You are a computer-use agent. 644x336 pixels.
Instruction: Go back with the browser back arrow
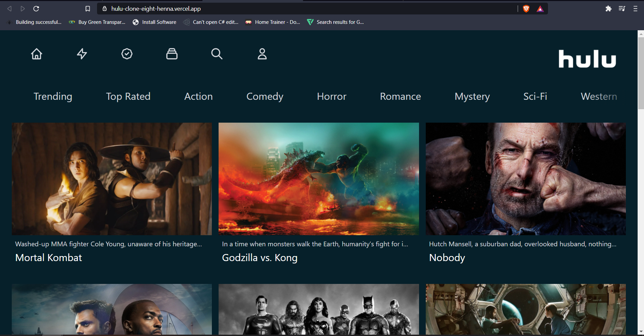click(x=9, y=9)
